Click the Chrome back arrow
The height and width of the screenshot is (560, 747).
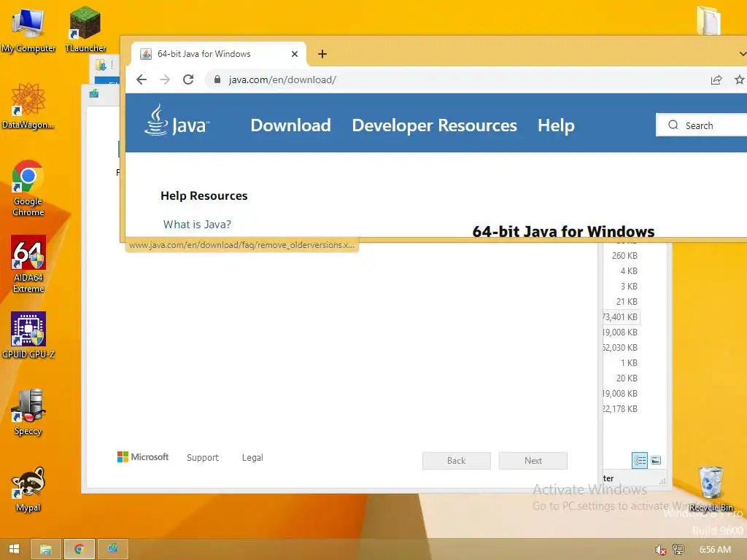pos(142,79)
